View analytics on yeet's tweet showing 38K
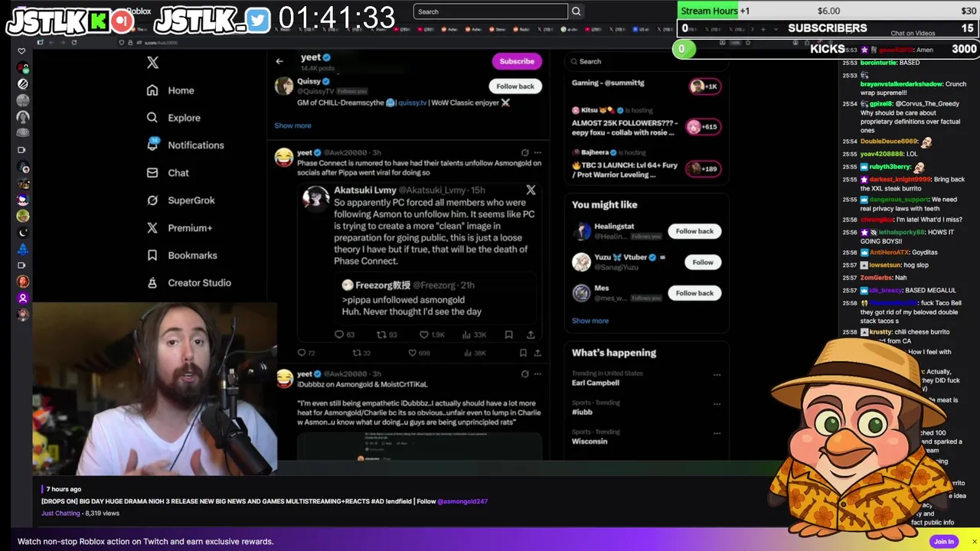This screenshot has height=551, width=980. click(x=475, y=353)
